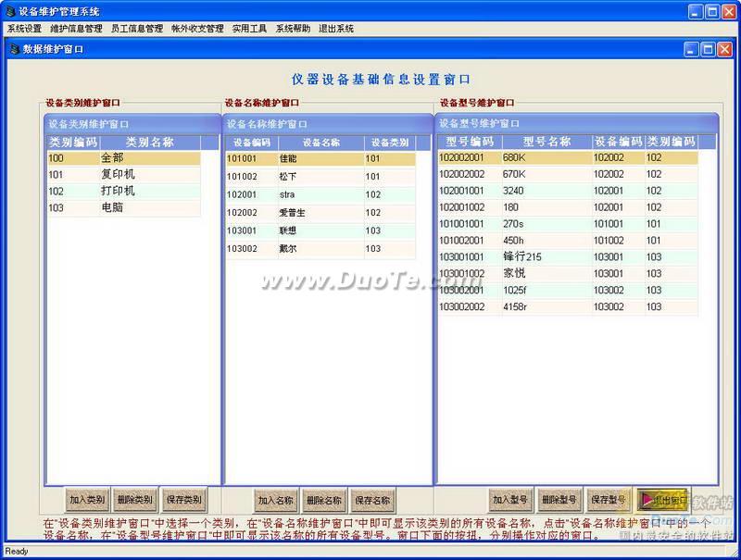This screenshot has width=741, height=560.
Task: Click the 设备名称 column header
Action: (321, 143)
